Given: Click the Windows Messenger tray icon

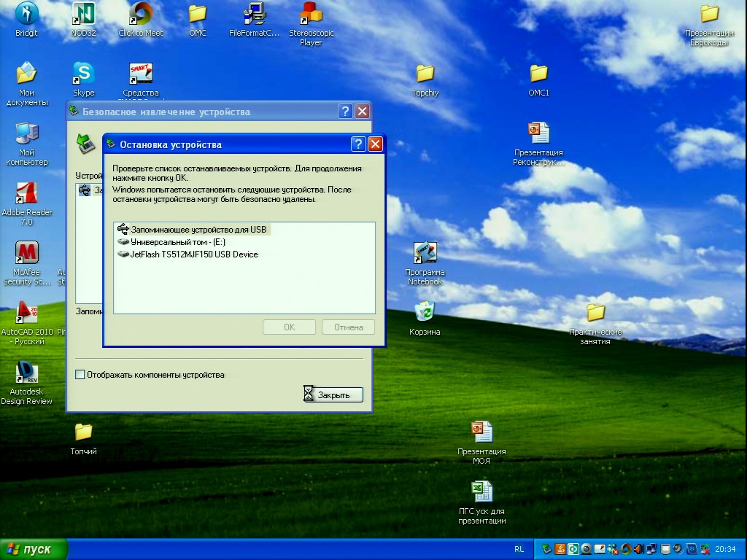Looking at the screenshot, I should [x=613, y=549].
